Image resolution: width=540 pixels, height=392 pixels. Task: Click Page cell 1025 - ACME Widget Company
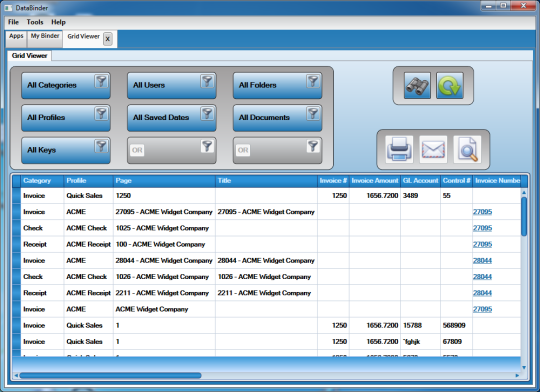point(165,228)
